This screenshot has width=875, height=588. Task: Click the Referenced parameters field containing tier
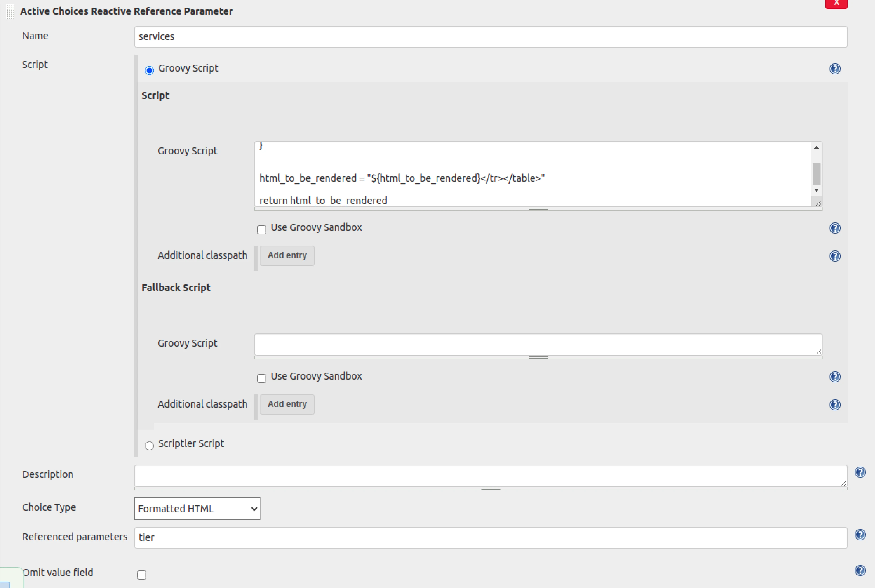[490, 538]
